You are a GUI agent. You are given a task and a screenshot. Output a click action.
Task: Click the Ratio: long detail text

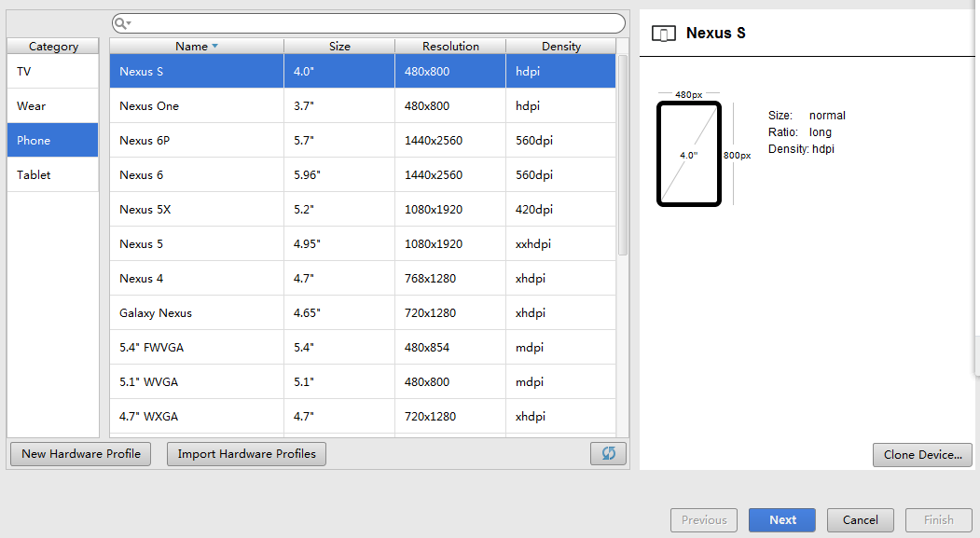click(x=800, y=131)
